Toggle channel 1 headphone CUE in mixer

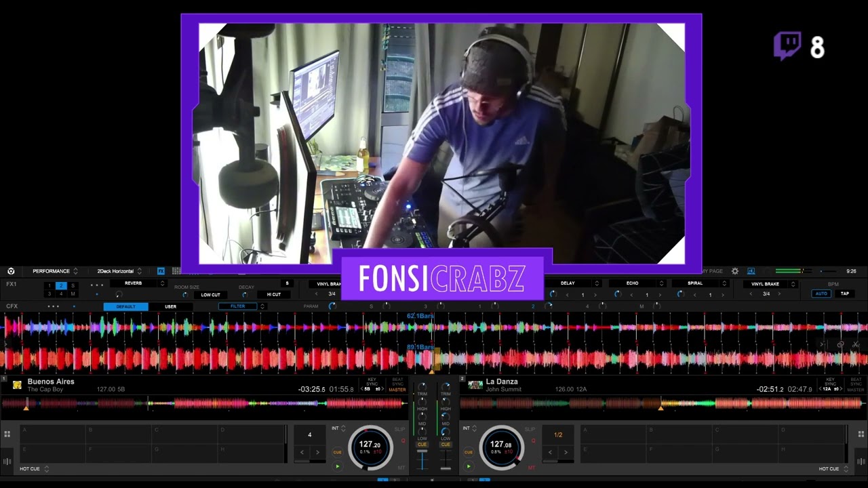[422, 445]
